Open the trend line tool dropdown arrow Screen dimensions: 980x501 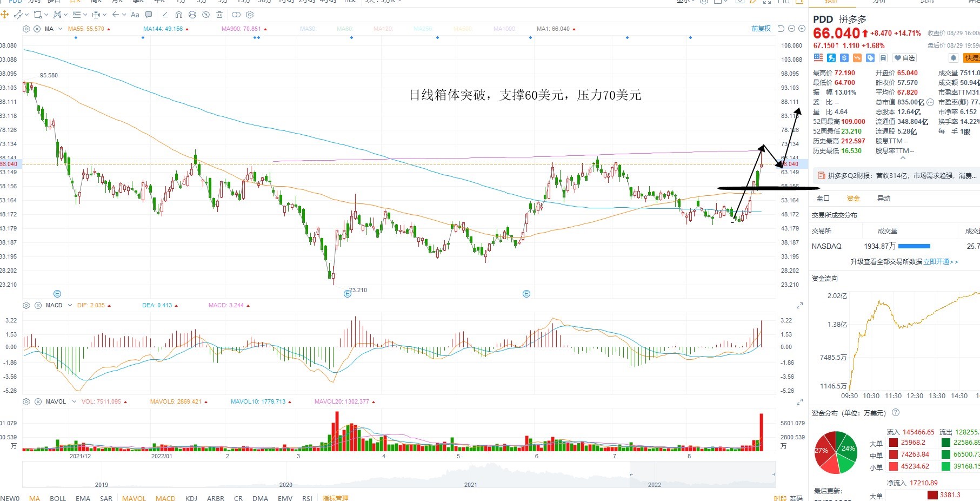(x=27, y=15)
